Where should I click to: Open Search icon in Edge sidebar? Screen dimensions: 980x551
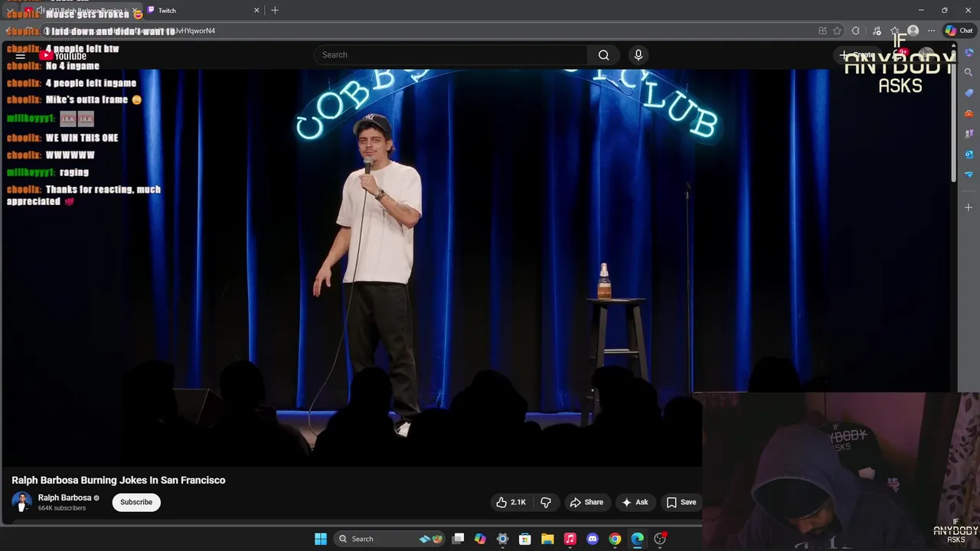[x=969, y=72]
